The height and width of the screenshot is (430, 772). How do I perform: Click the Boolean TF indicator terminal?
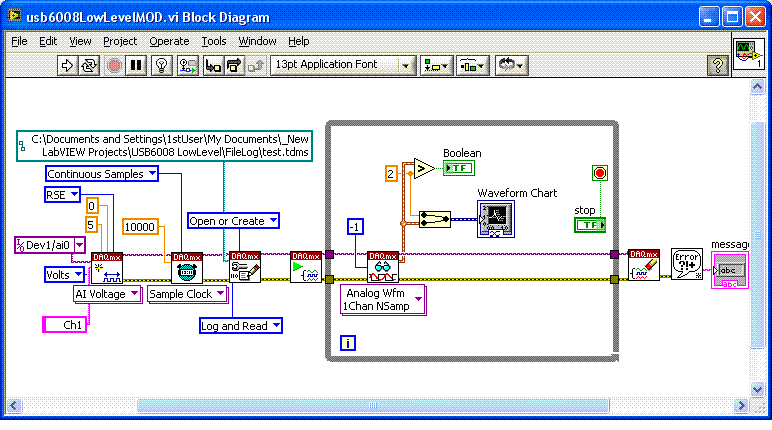click(458, 168)
